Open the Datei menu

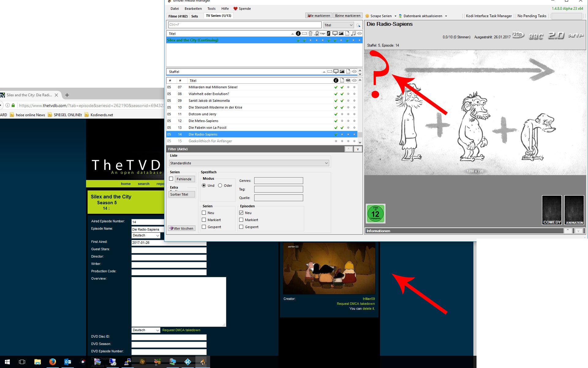[x=175, y=9]
